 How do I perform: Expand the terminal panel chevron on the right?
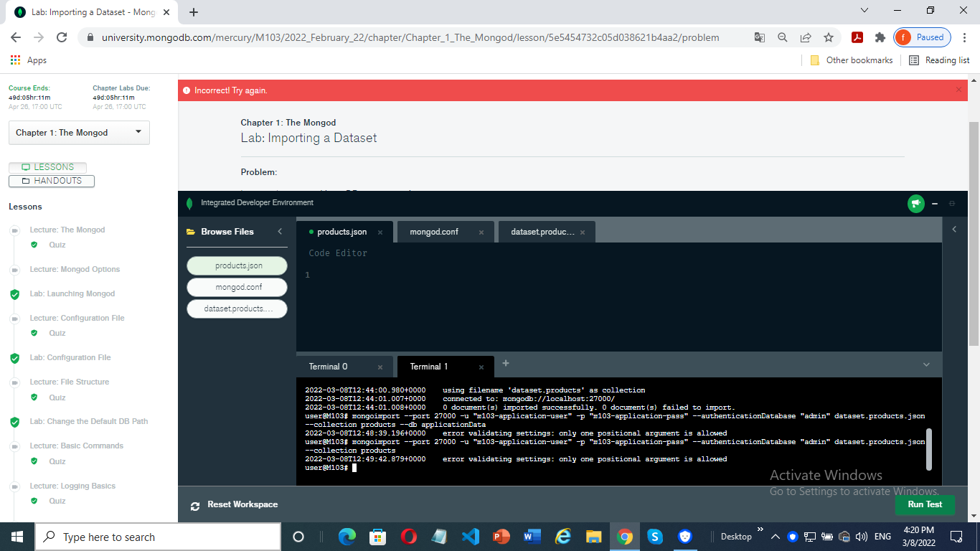point(925,364)
